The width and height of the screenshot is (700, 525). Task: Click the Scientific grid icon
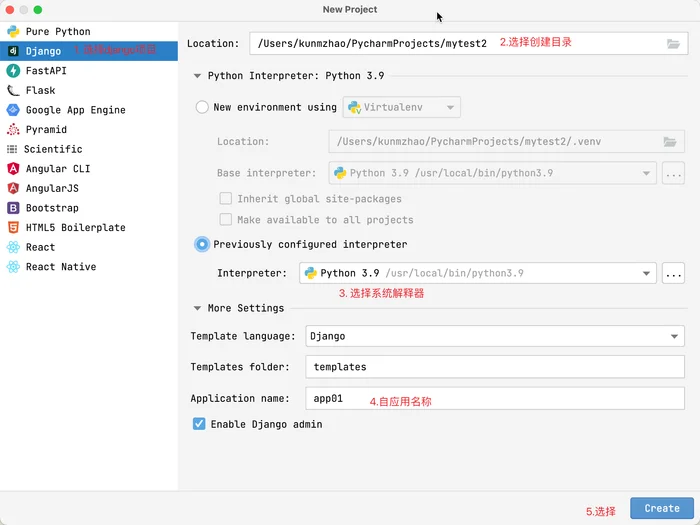(12, 149)
